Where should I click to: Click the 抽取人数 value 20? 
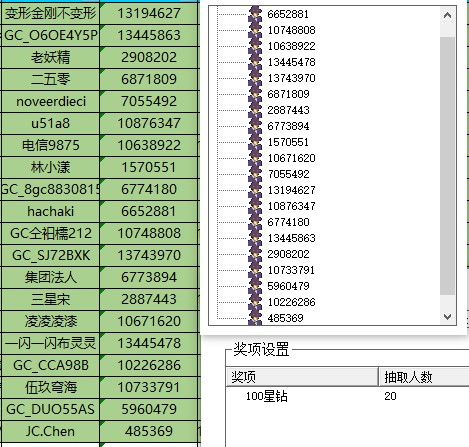click(x=390, y=396)
